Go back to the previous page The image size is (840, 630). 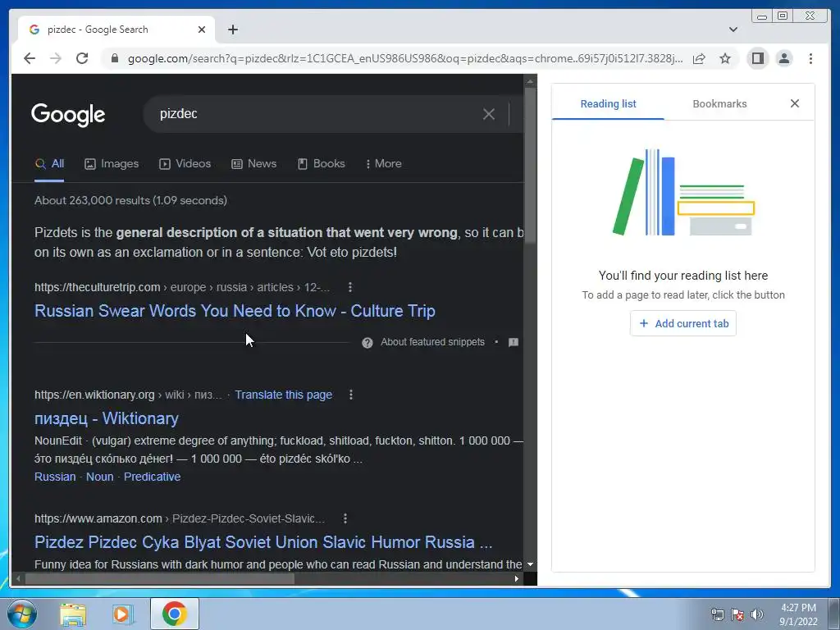coord(30,58)
